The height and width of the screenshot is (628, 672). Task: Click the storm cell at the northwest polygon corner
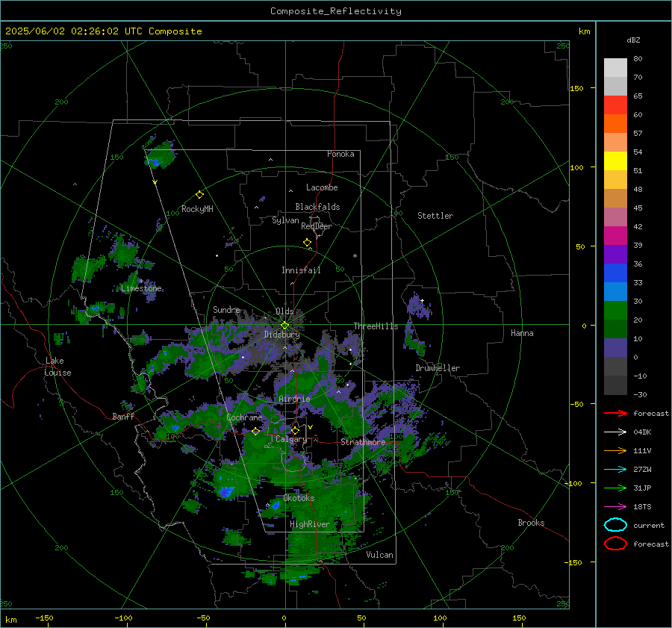point(159,155)
